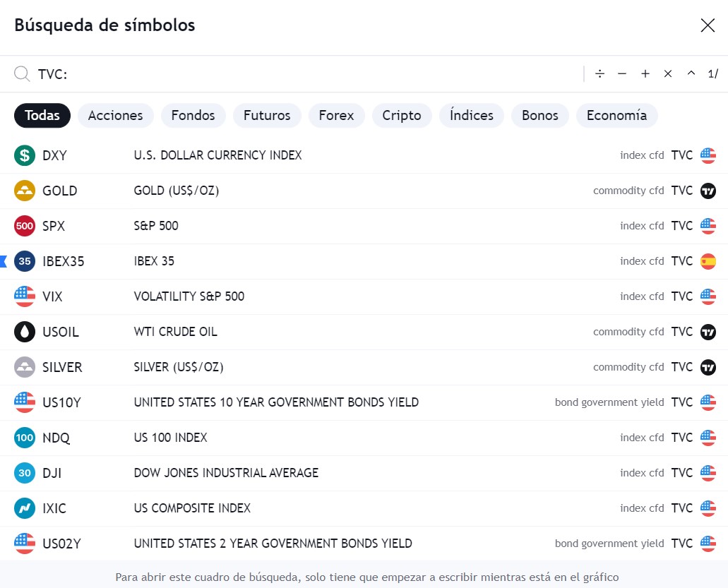The width and height of the screenshot is (728, 588).
Task: Click the GOLD bars logo
Action: (25, 191)
